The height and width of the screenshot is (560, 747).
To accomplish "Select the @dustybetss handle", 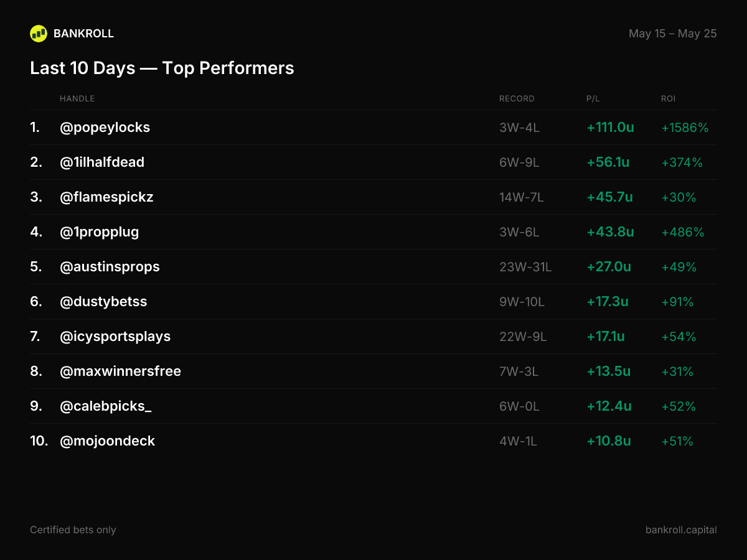I will tap(103, 302).
